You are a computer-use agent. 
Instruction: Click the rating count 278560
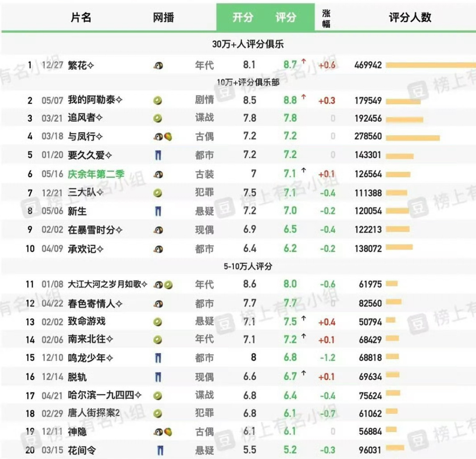coord(368,136)
